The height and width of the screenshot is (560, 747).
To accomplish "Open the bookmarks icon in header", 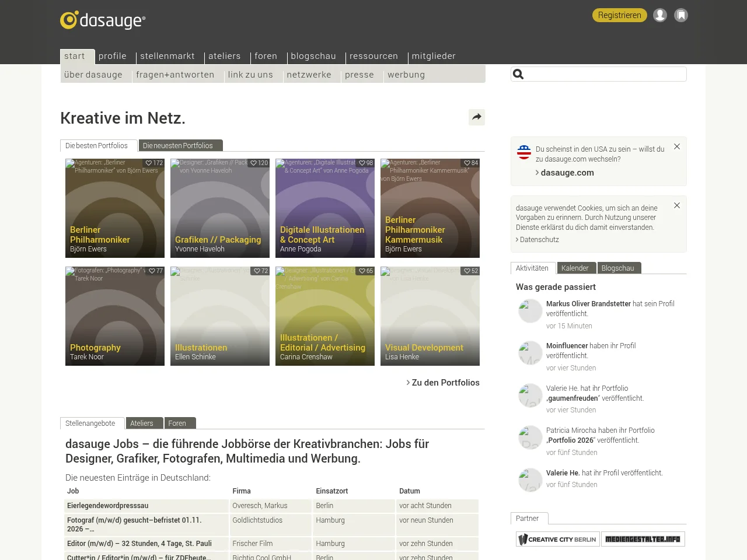I will pyautogui.click(x=681, y=15).
